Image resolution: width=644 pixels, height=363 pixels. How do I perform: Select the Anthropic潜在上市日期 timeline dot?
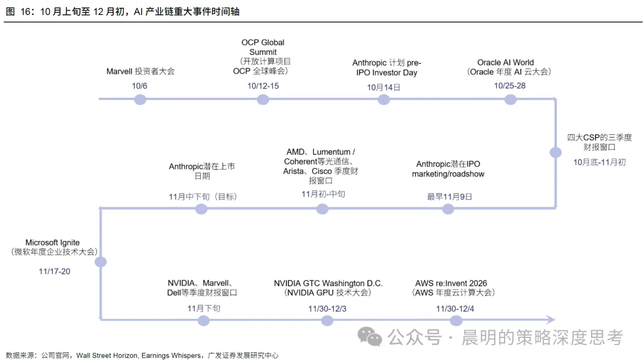click(202, 209)
